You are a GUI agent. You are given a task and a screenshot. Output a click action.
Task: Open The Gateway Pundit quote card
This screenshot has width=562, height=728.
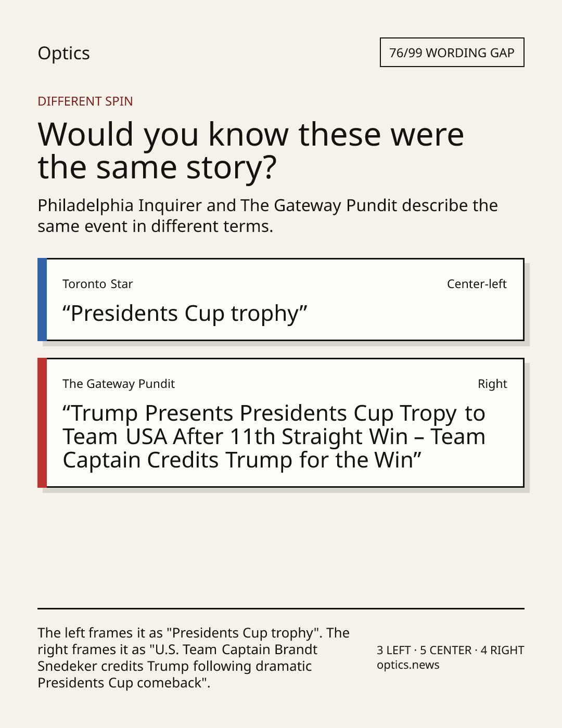click(281, 423)
